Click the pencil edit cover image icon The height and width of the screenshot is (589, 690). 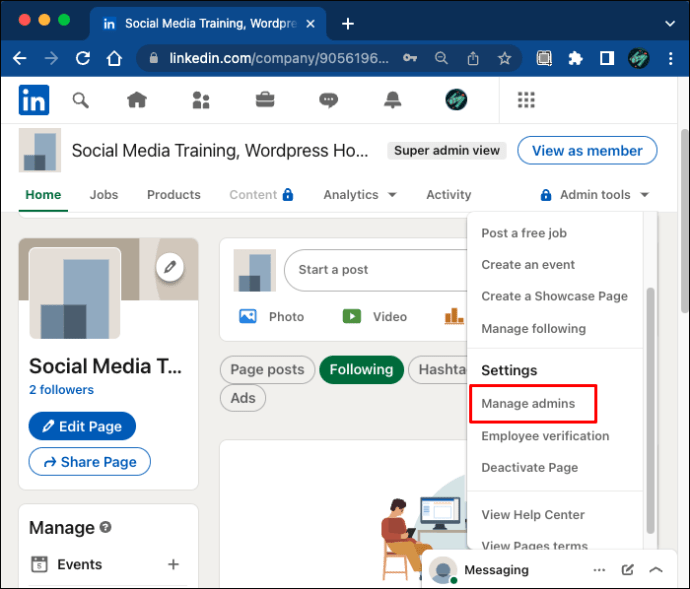pos(170,267)
